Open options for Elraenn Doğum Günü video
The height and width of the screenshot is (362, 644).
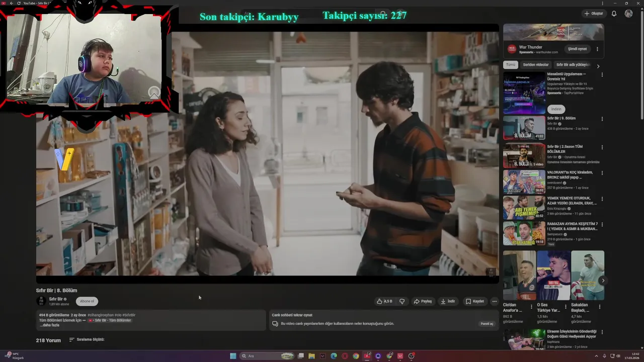(x=602, y=332)
